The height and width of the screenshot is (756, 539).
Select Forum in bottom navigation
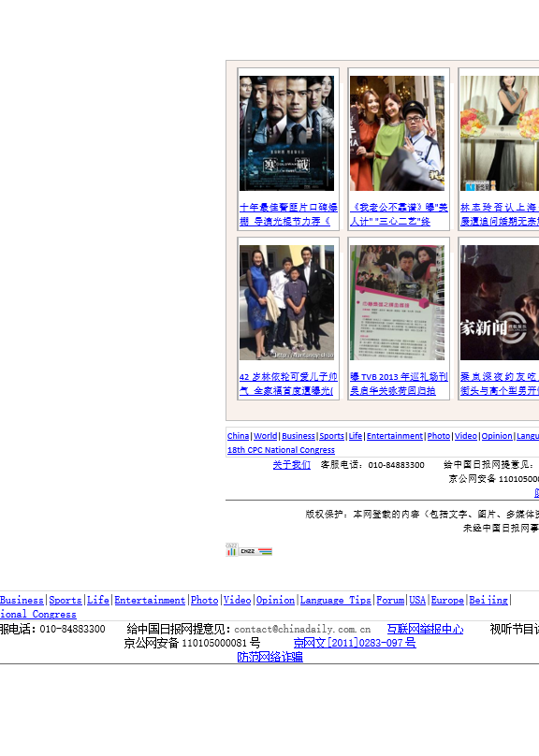point(390,601)
